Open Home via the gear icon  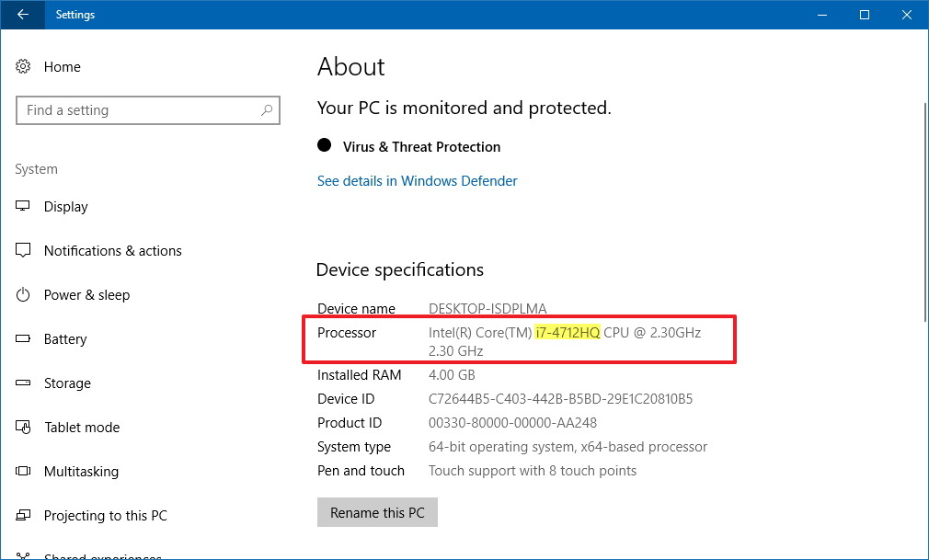coord(23,66)
